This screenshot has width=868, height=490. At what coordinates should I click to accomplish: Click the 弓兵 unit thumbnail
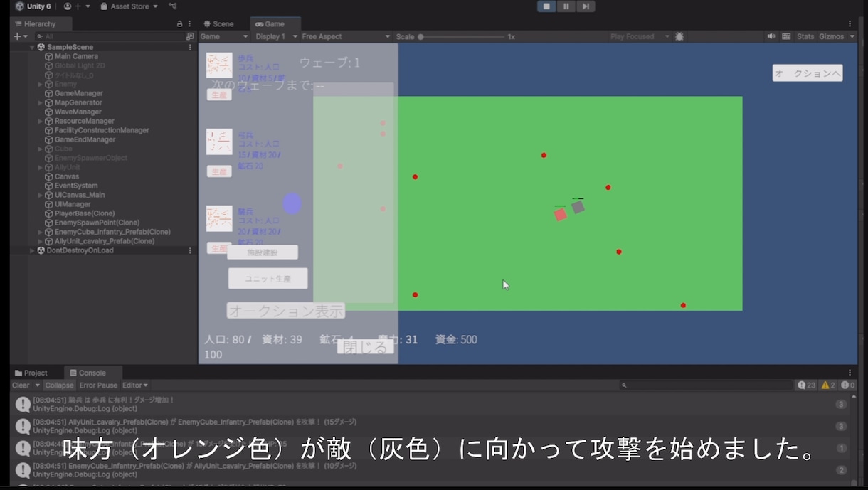pos(219,142)
